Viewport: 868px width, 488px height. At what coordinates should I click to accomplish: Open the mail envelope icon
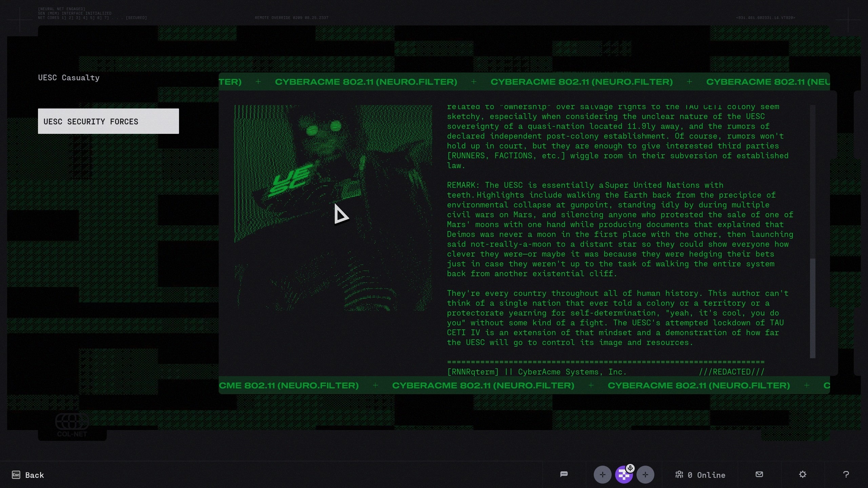coord(759,474)
